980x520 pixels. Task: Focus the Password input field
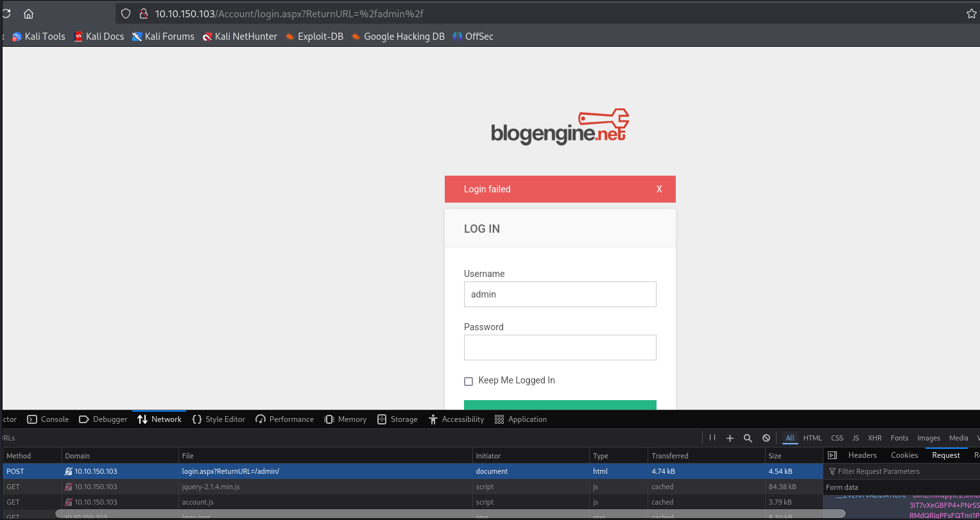[560, 348]
